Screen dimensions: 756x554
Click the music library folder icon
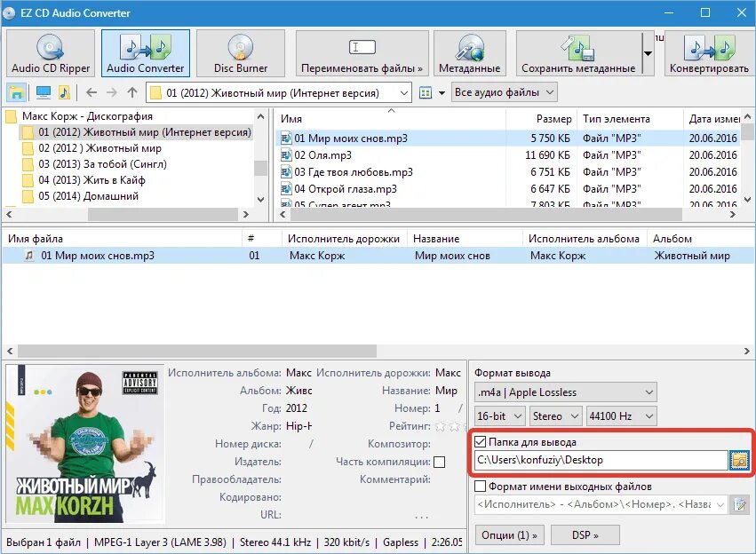tap(64, 92)
